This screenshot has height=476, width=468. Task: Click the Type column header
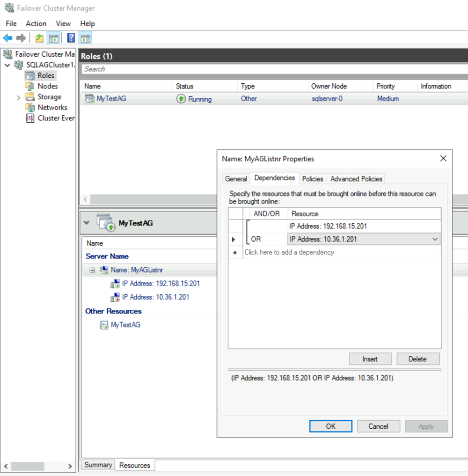pos(273,86)
